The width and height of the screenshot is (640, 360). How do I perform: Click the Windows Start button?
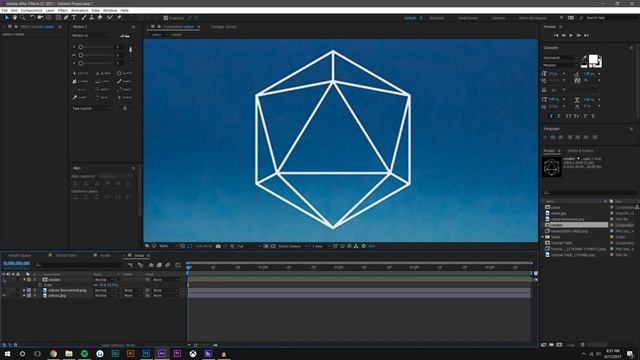click(7, 353)
